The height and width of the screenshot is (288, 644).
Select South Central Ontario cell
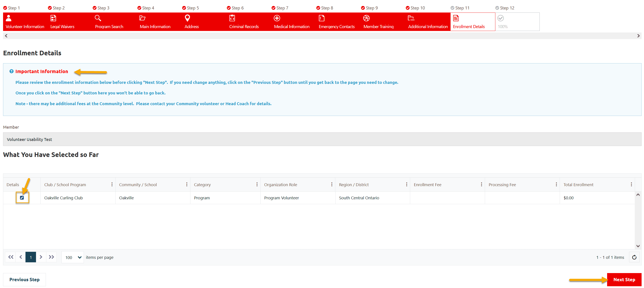coord(372,198)
